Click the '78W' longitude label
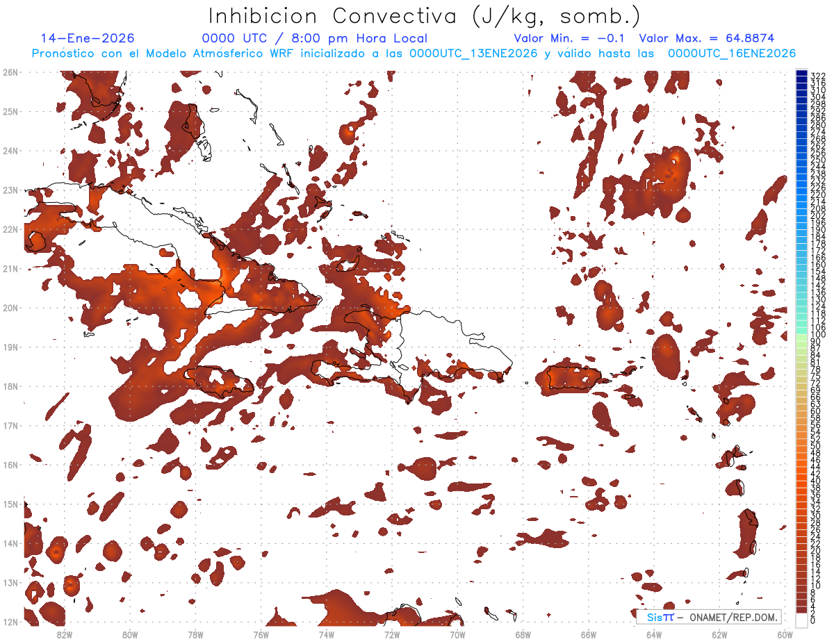 coord(195,634)
